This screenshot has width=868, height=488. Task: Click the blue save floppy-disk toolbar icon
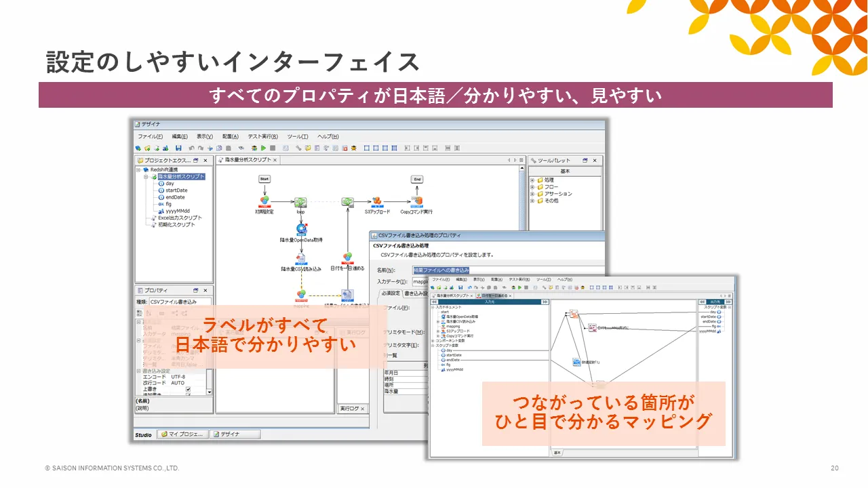(178, 148)
